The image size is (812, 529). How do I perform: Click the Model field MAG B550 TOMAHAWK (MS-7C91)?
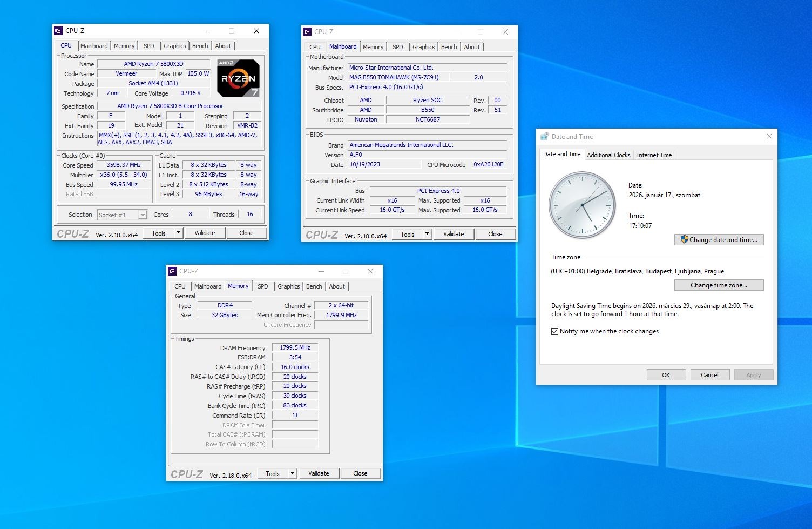(398, 78)
